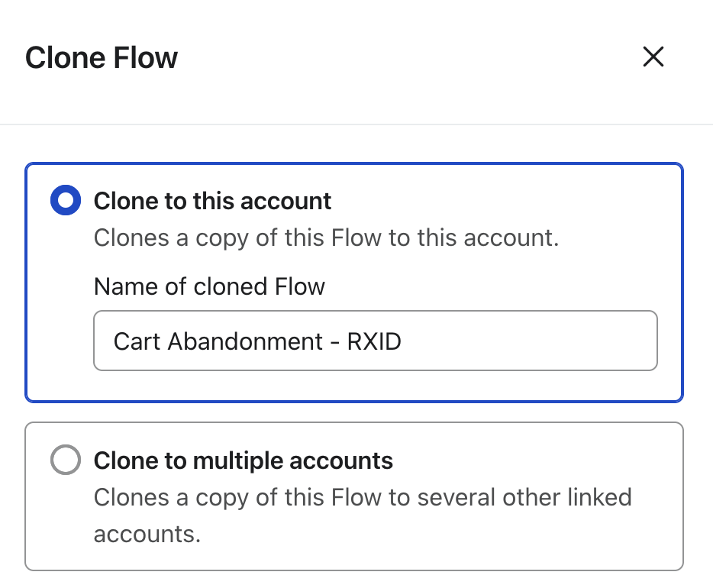Click the Clone Flow dialog title

click(x=102, y=58)
